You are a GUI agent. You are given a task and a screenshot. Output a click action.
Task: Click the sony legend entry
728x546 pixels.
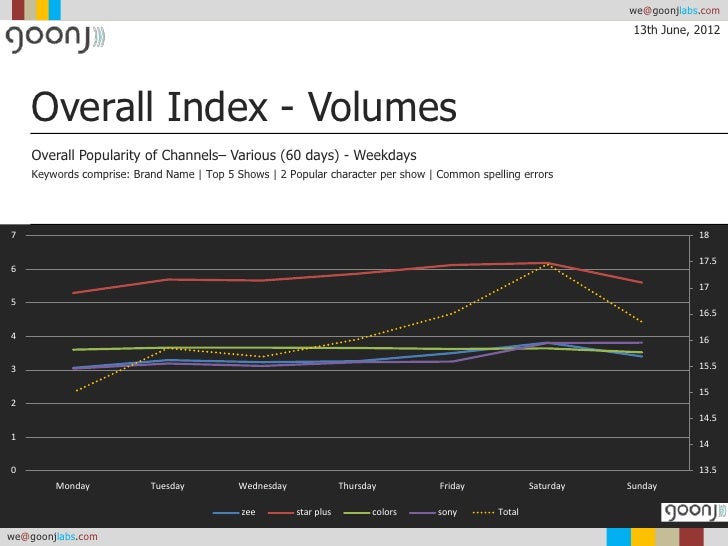coord(433,512)
